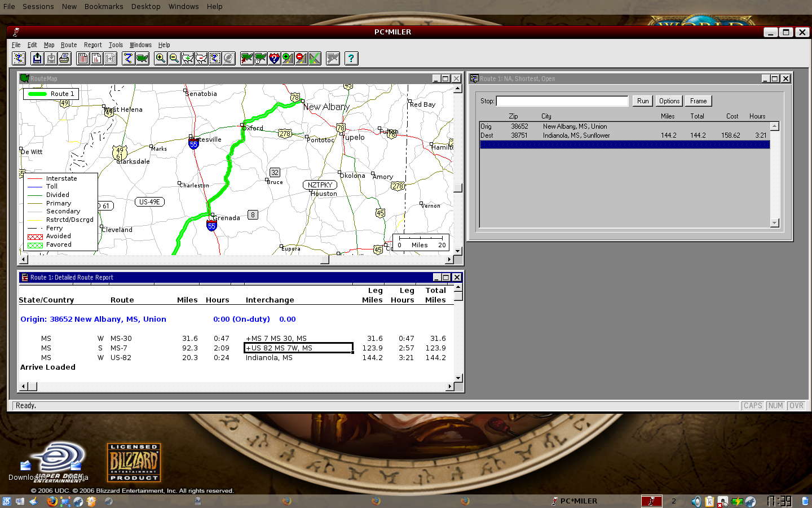Click the red minus avoid road icon
Screen dimensions: 812x508
click(301, 58)
